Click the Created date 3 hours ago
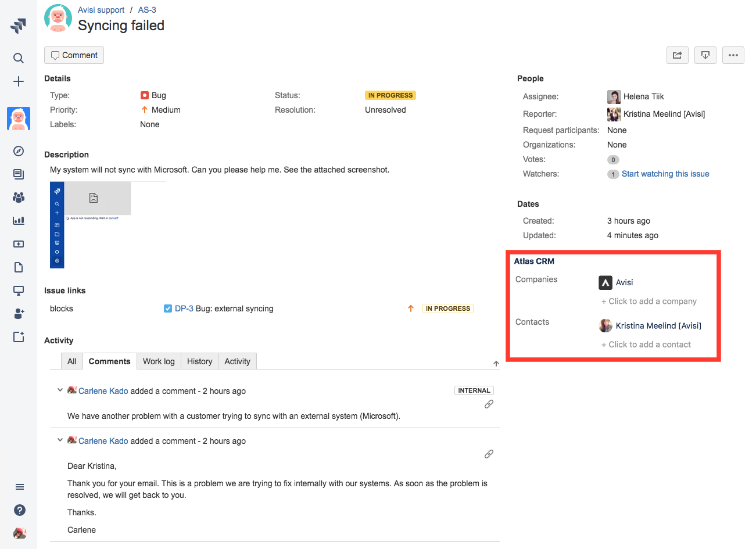The image size is (756, 549). [629, 221]
